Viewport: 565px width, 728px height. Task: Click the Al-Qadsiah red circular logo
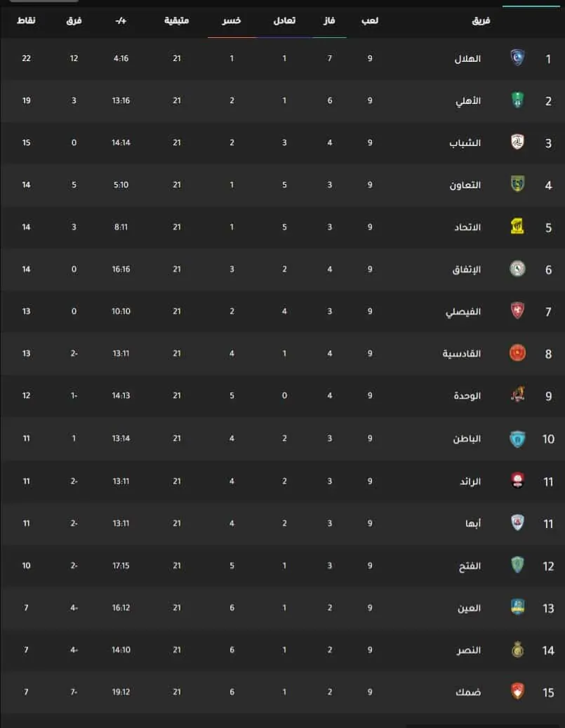click(x=517, y=353)
